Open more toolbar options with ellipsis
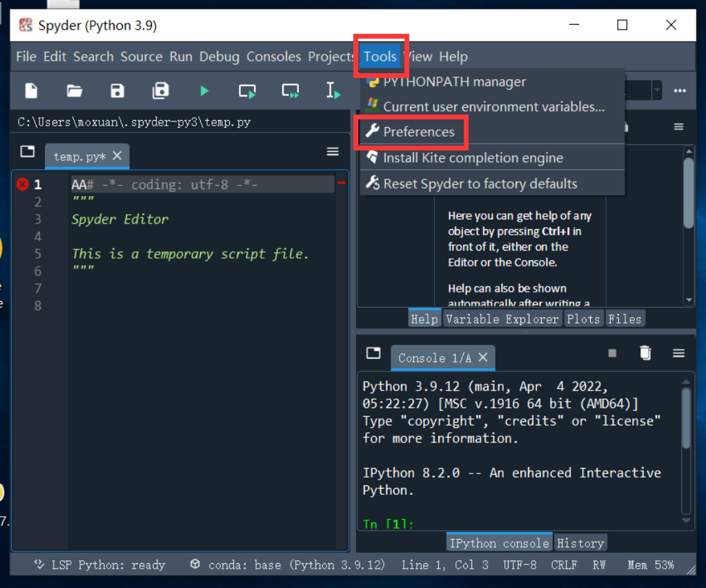Image resolution: width=706 pixels, height=588 pixels. coord(680,90)
